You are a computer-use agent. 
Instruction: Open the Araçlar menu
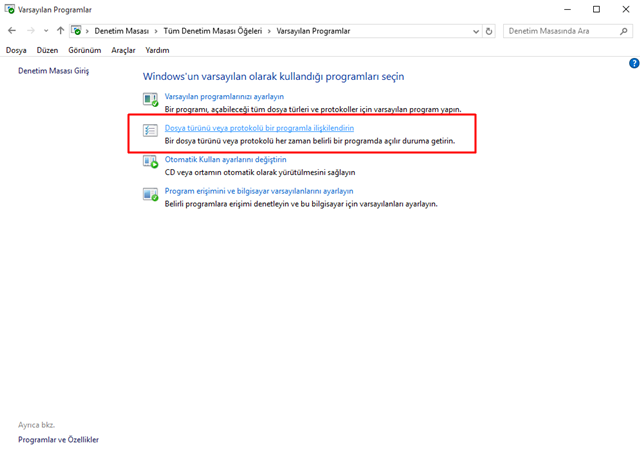click(x=123, y=50)
